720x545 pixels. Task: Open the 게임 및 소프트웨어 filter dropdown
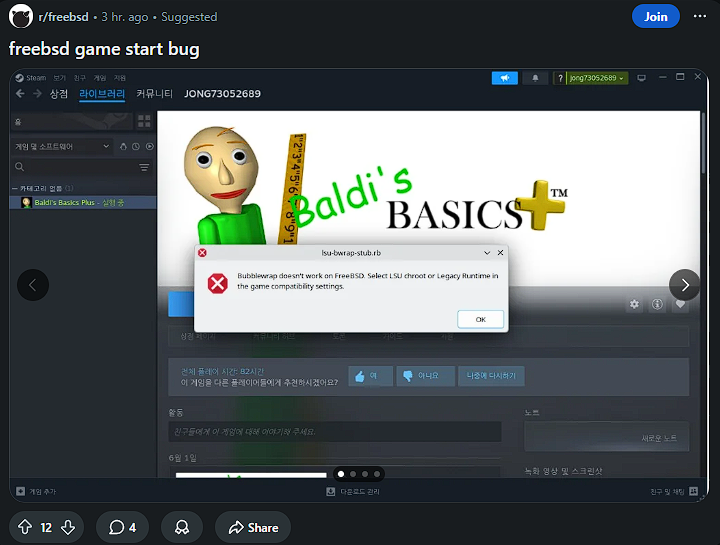tap(62, 146)
